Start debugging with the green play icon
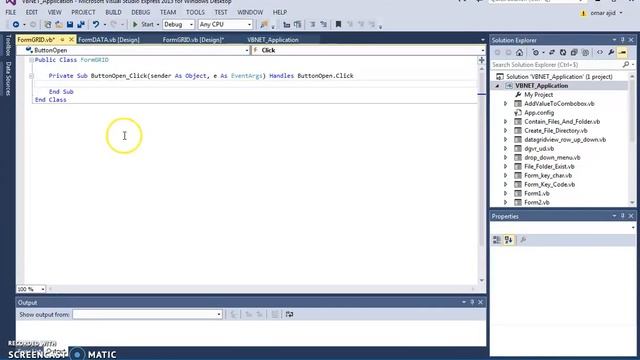 [x=135, y=24]
